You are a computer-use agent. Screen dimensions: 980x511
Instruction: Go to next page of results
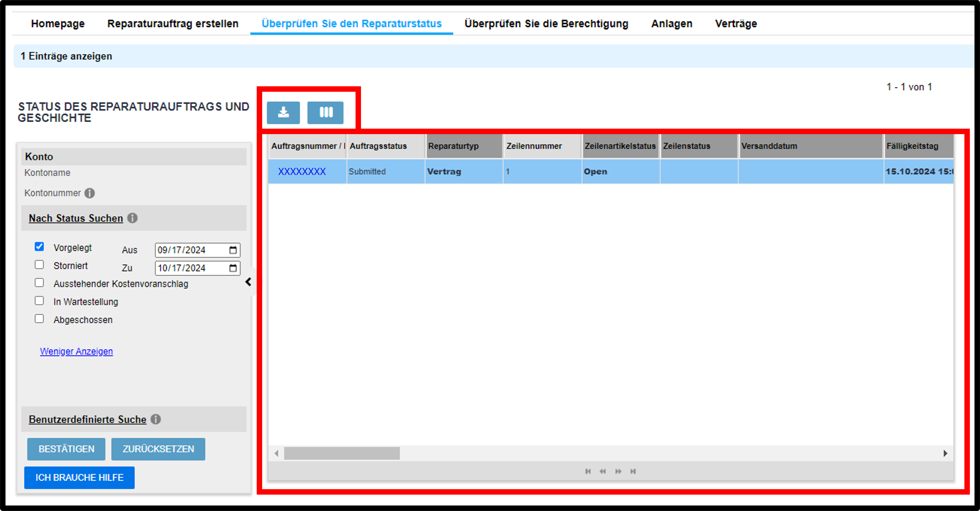(618, 471)
